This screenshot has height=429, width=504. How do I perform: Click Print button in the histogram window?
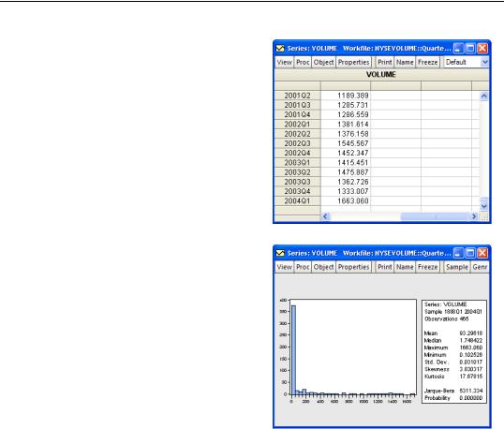click(384, 267)
